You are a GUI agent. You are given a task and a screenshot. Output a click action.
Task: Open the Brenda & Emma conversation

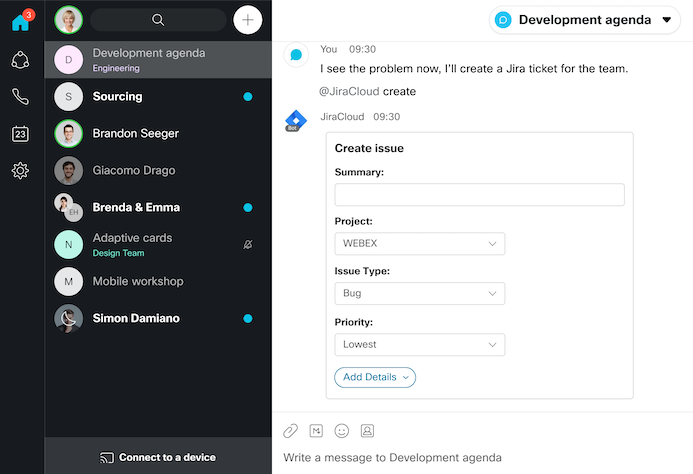pos(158,207)
